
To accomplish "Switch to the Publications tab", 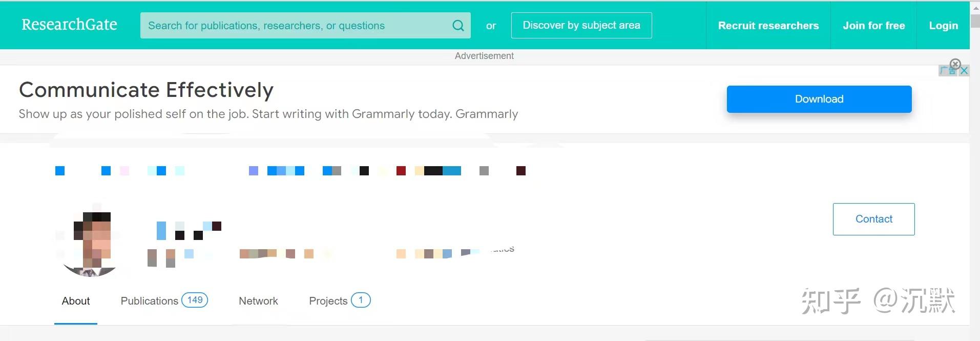I will pos(149,301).
